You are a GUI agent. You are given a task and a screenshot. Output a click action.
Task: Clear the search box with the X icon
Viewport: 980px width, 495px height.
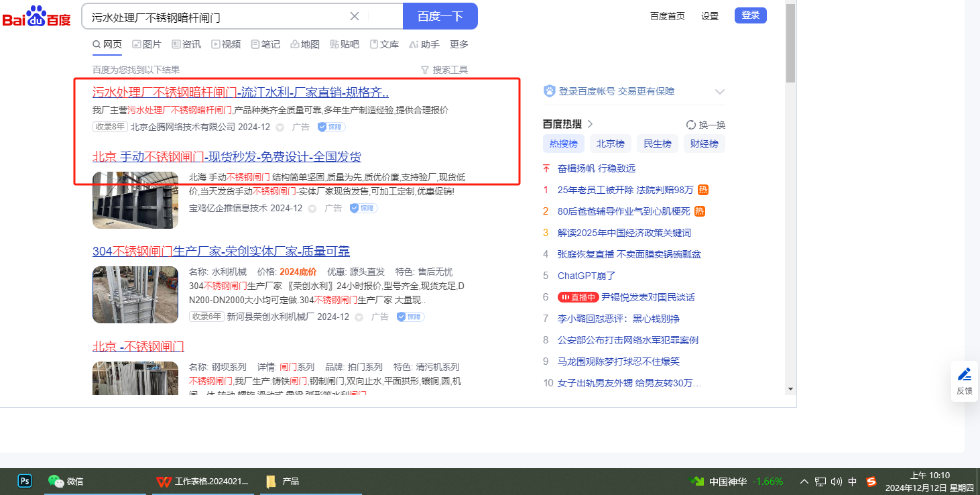click(355, 16)
